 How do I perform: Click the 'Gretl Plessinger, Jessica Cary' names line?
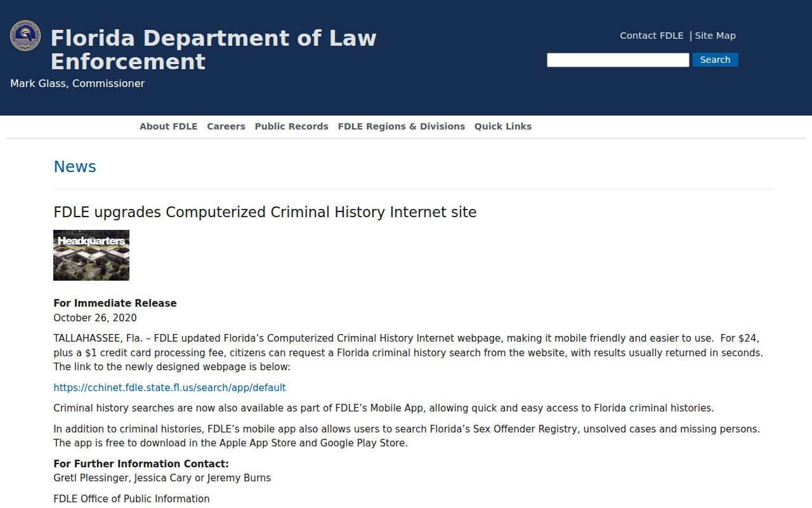pos(162,478)
